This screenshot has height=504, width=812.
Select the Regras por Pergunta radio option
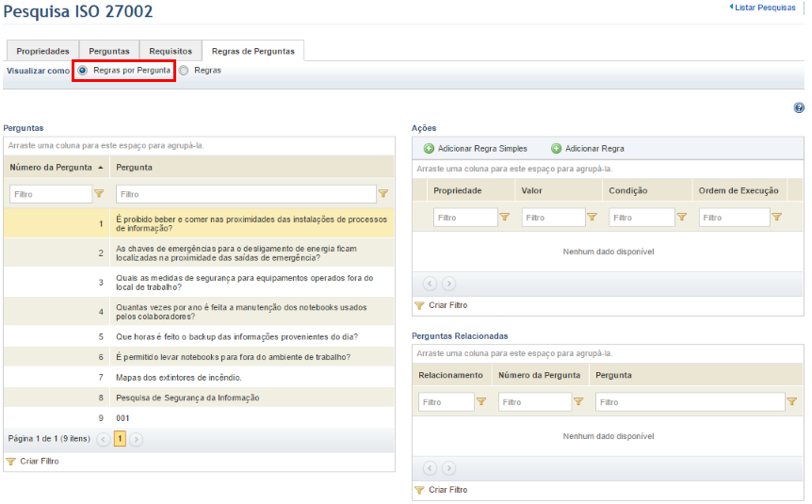(x=83, y=71)
